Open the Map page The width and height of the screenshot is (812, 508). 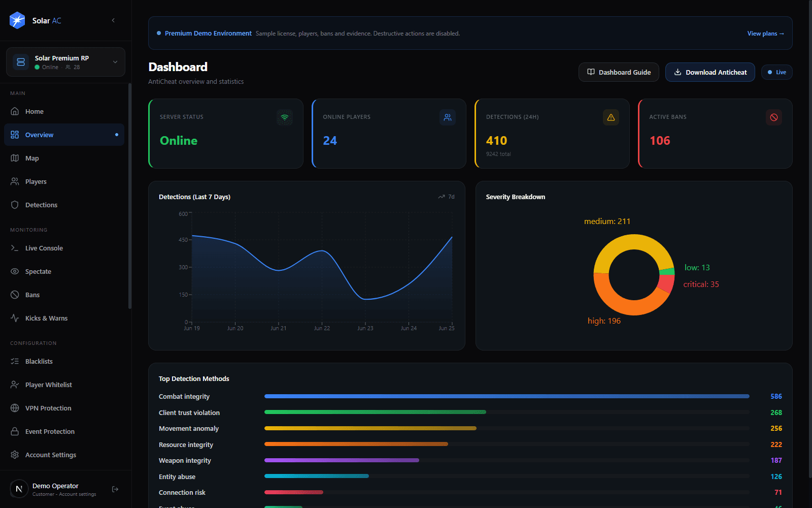click(64, 158)
